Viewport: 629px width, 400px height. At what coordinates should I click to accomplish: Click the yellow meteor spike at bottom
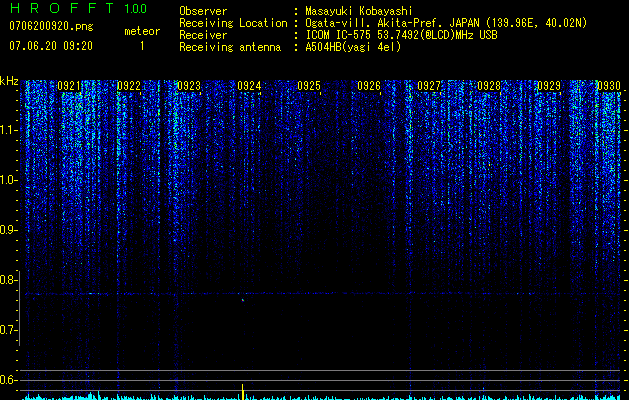tap(242, 392)
